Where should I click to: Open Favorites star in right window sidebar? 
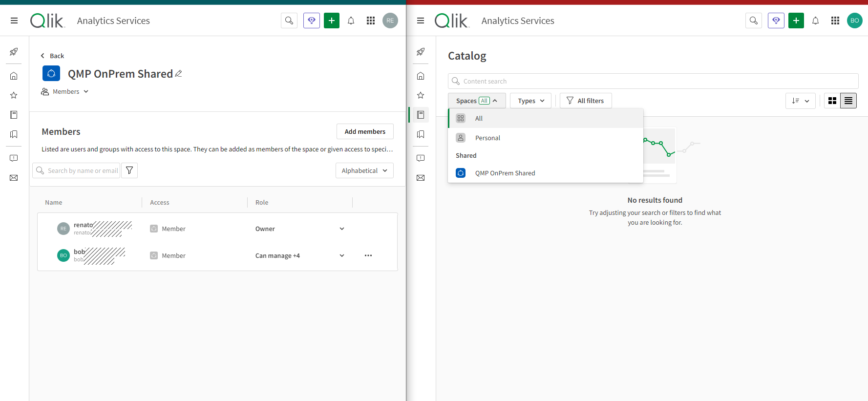tap(421, 95)
